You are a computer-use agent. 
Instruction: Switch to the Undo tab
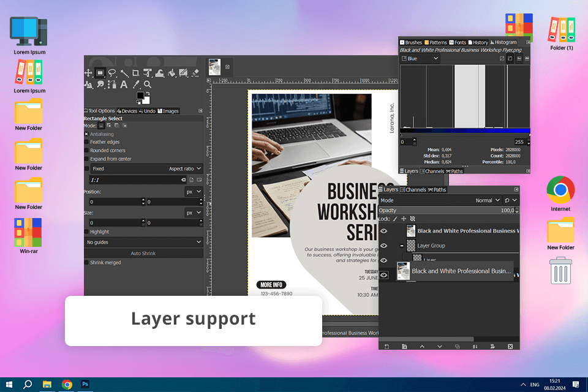(147, 111)
